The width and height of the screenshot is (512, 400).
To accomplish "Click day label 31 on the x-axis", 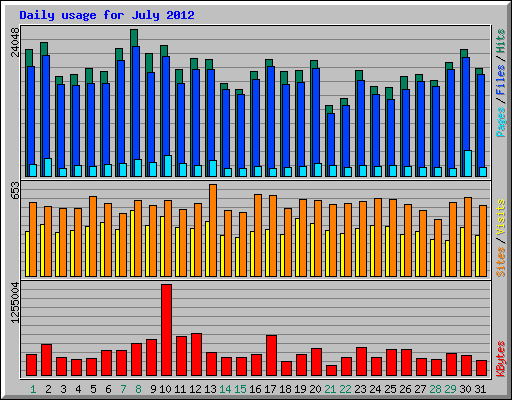I will coord(480,389).
